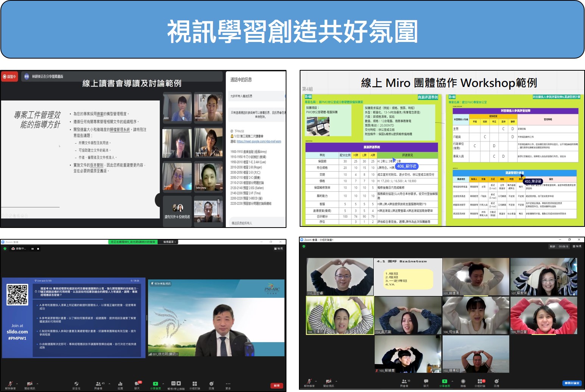
Task: Expand share screen options arrow in breakout room
Action: point(453,381)
